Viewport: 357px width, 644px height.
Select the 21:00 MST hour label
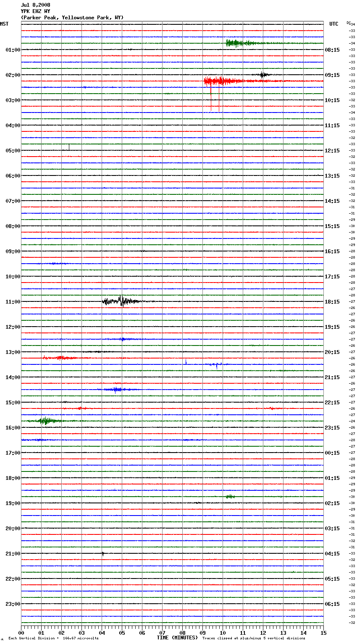pos(13,554)
